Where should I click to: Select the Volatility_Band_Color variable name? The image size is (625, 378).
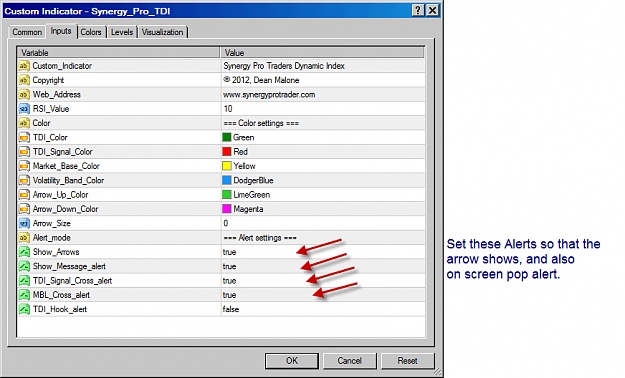point(69,181)
